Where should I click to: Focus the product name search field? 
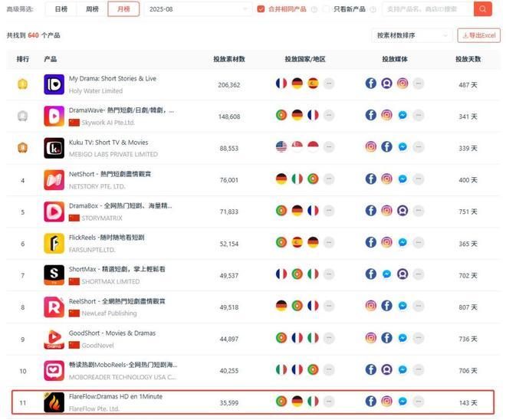click(428, 9)
